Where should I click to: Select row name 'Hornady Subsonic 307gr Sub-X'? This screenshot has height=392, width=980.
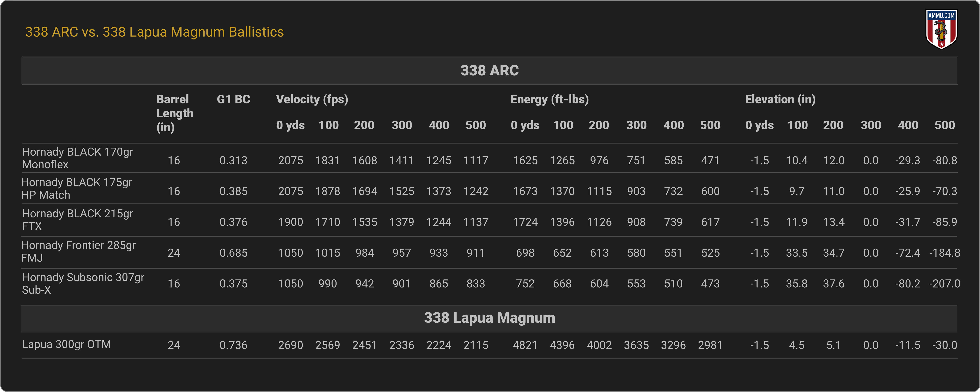point(83,283)
